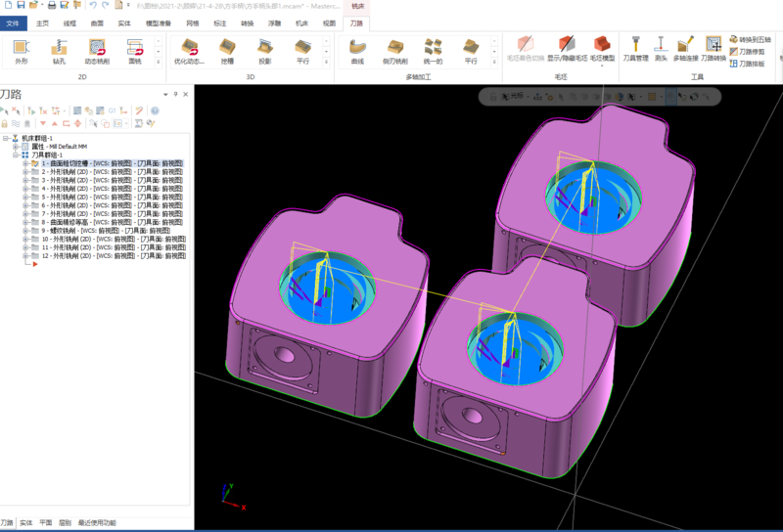Click the red insert arrow in operations tree
This screenshot has width=783, height=532.
point(35,264)
